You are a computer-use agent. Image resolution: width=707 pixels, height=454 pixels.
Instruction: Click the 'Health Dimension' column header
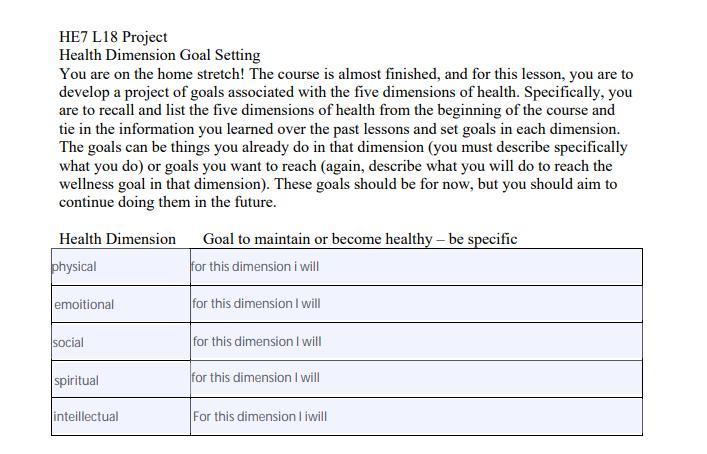[x=117, y=239]
